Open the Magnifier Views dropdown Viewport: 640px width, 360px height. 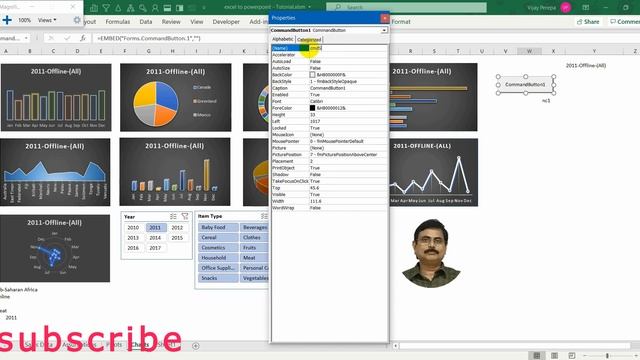(x=47, y=20)
